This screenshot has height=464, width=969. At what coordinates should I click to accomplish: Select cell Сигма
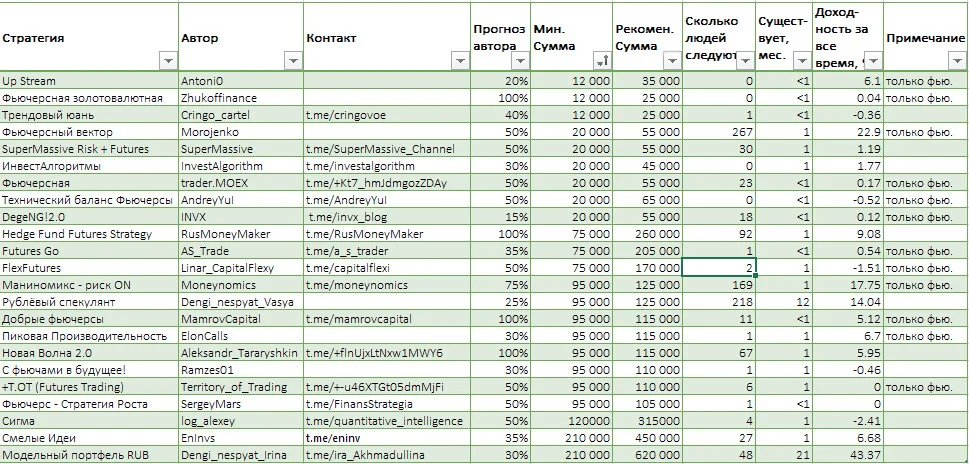(89, 421)
